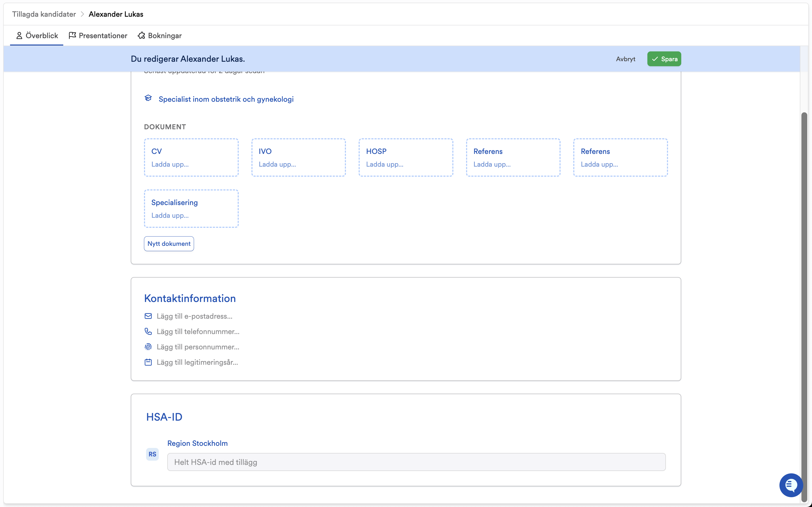
Task: Switch to the Överblick tab
Action: (37, 35)
